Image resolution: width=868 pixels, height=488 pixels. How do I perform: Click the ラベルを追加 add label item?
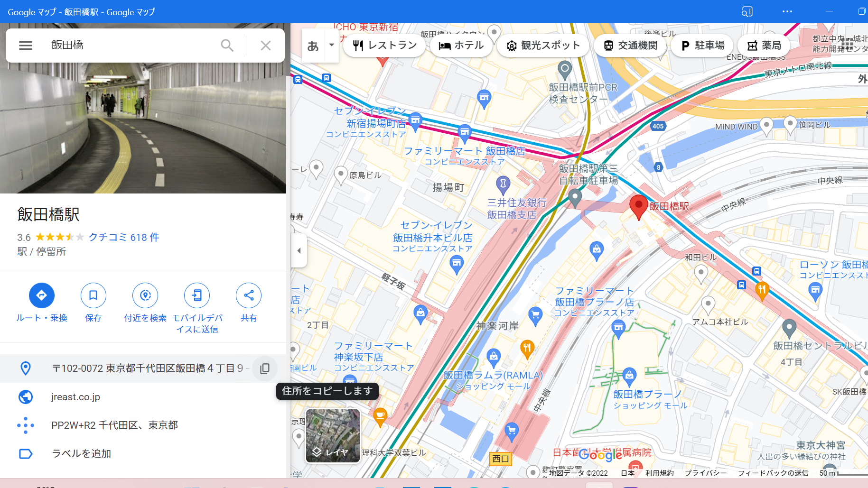tap(81, 454)
